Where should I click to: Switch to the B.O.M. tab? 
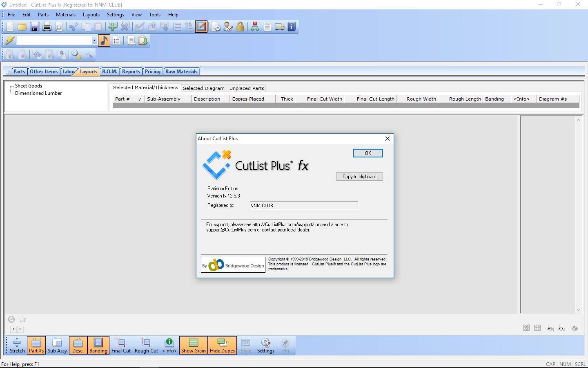click(x=109, y=72)
